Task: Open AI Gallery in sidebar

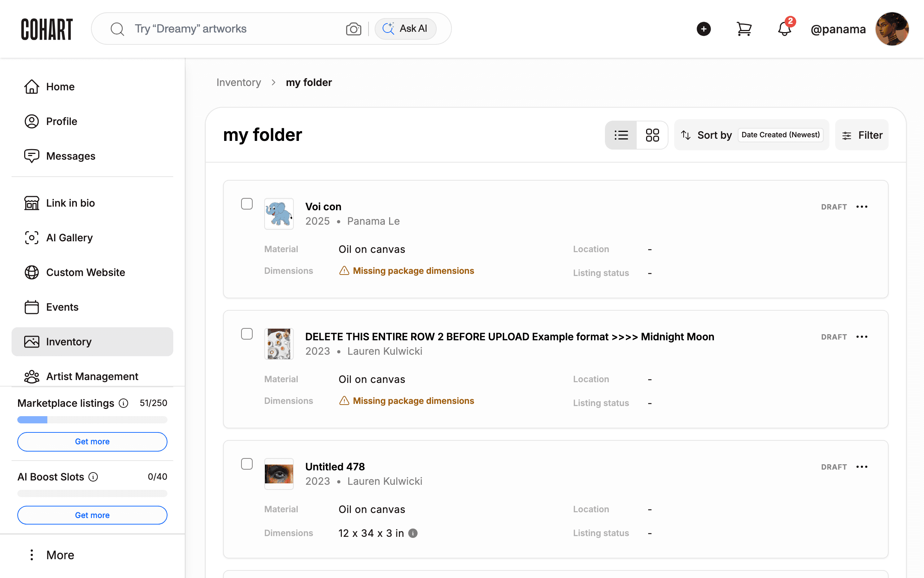Action: click(x=92, y=238)
